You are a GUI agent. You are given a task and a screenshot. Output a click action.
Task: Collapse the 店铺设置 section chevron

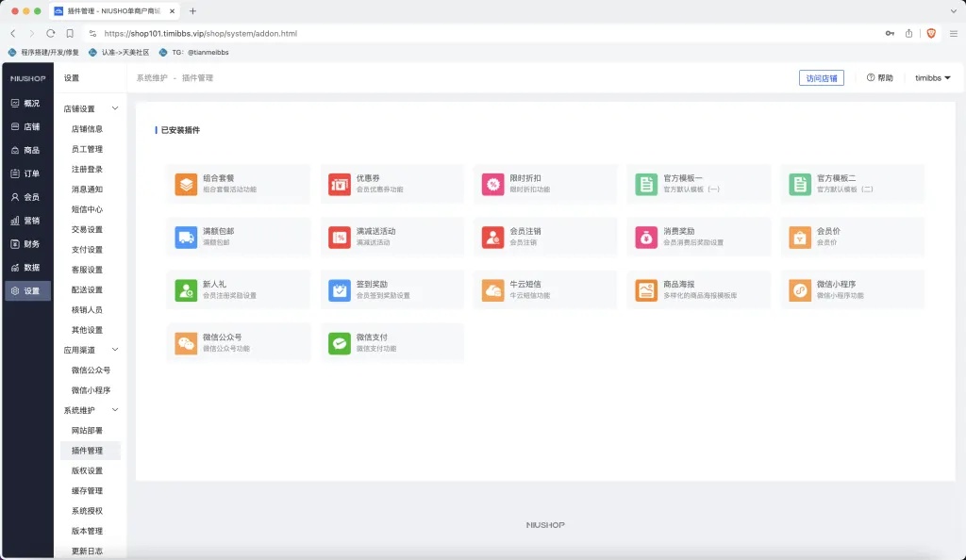(x=114, y=108)
